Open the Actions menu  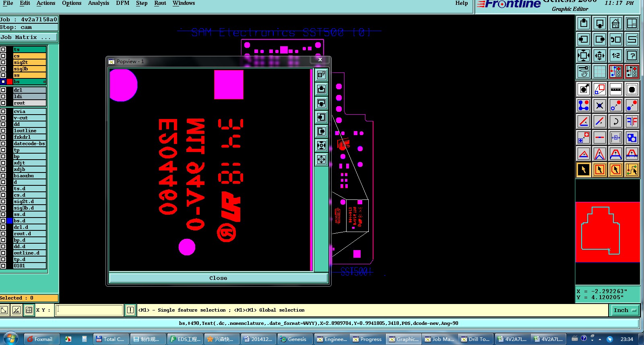(x=46, y=3)
